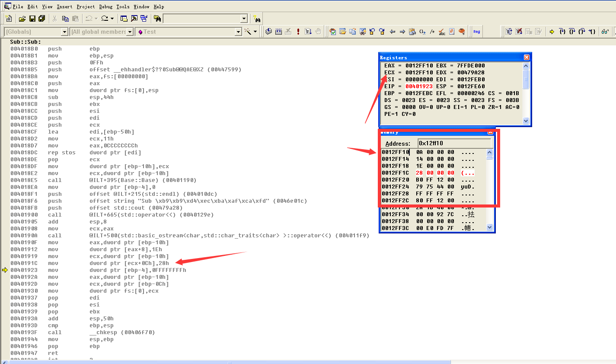Click the Redo arrow icon

(105, 19)
